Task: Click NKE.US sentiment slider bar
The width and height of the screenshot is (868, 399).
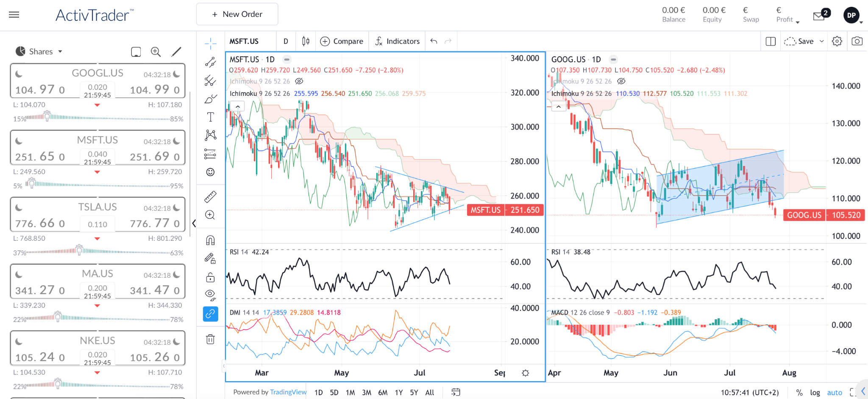Action: click(98, 384)
